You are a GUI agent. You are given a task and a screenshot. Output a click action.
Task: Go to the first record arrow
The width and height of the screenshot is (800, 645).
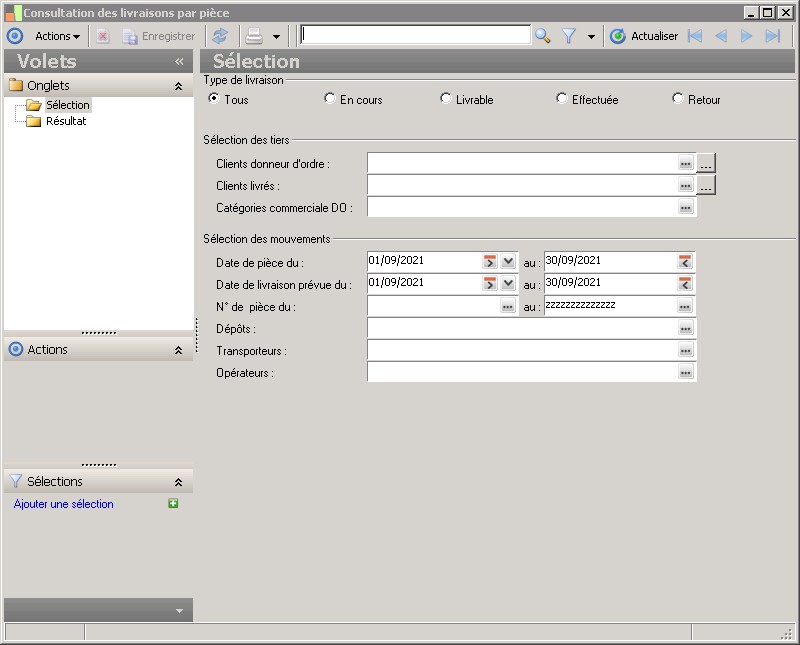point(694,36)
